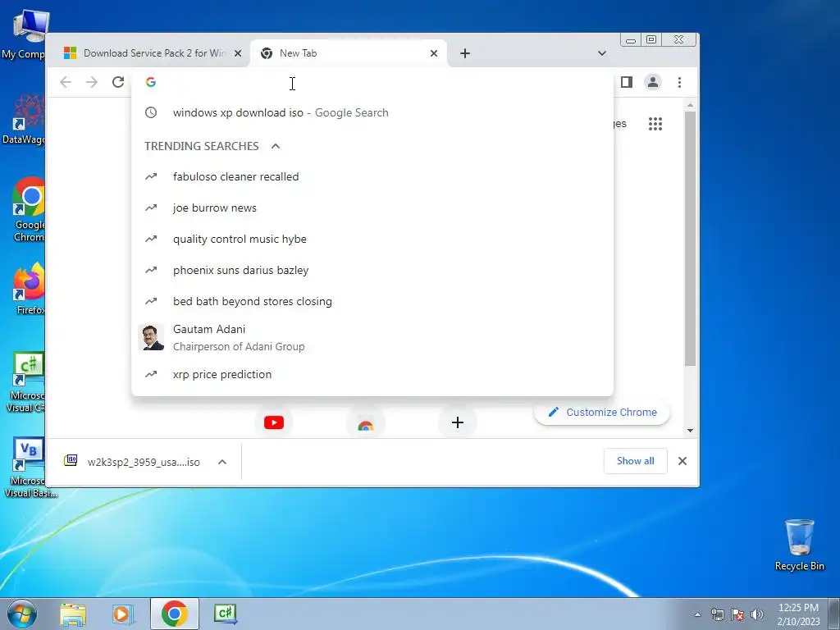The height and width of the screenshot is (630, 840).
Task: Minimize the Chrome window
Action: (631, 39)
